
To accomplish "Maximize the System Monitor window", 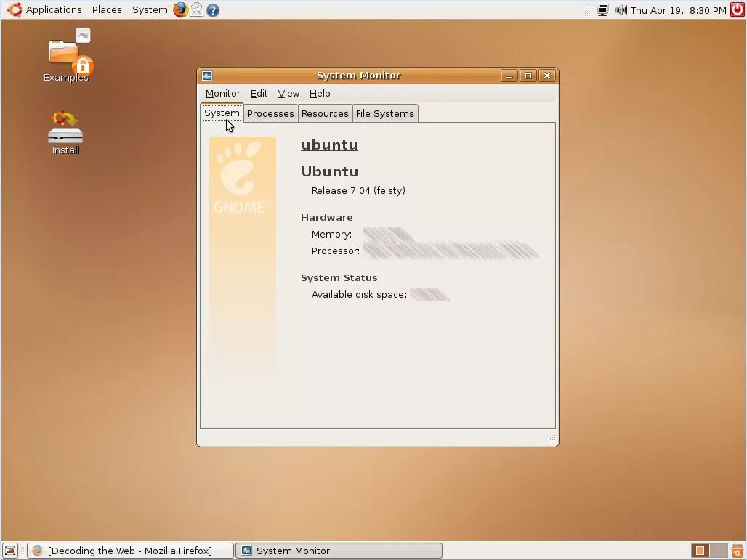I will pos(528,76).
